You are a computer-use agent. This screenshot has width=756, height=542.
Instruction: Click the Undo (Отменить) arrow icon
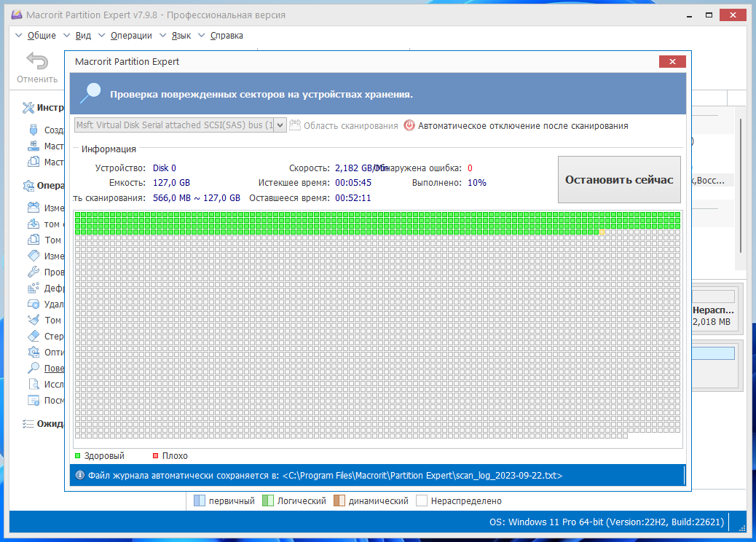tap(37, 61)
